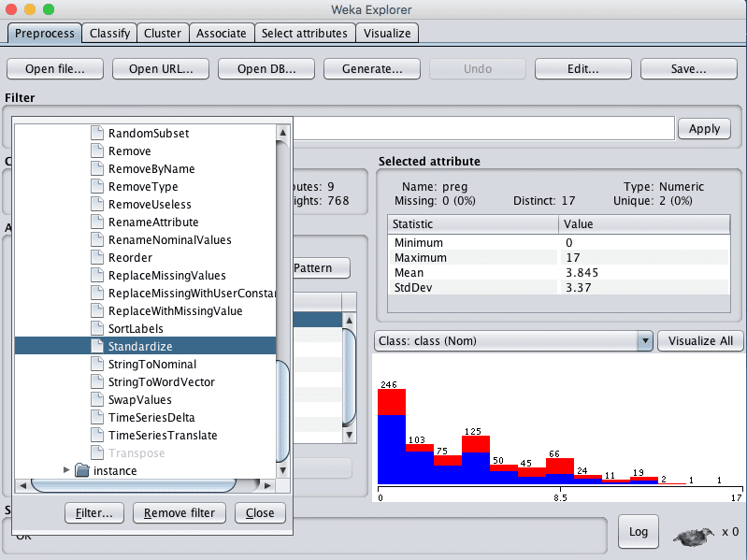Click the file icon beside TimeSeriesTranslate
This screenshot has height=560, width=747.
point(97,436)
